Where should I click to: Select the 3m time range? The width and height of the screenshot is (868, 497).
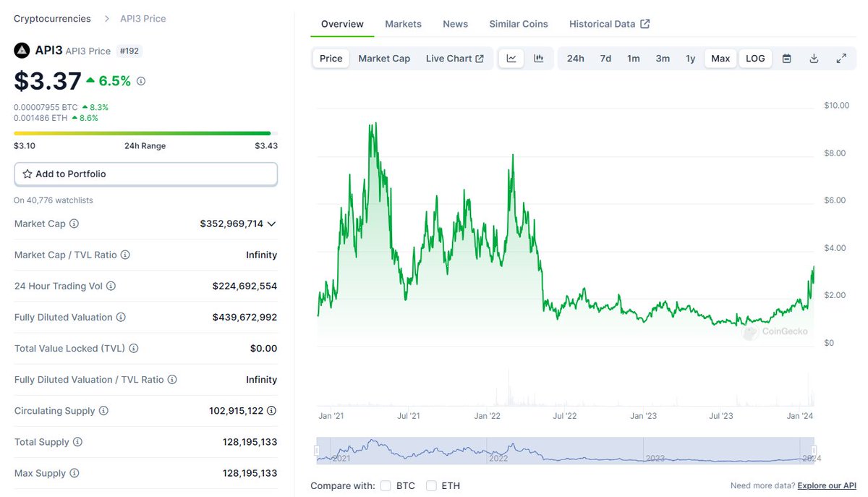[663, 59]
